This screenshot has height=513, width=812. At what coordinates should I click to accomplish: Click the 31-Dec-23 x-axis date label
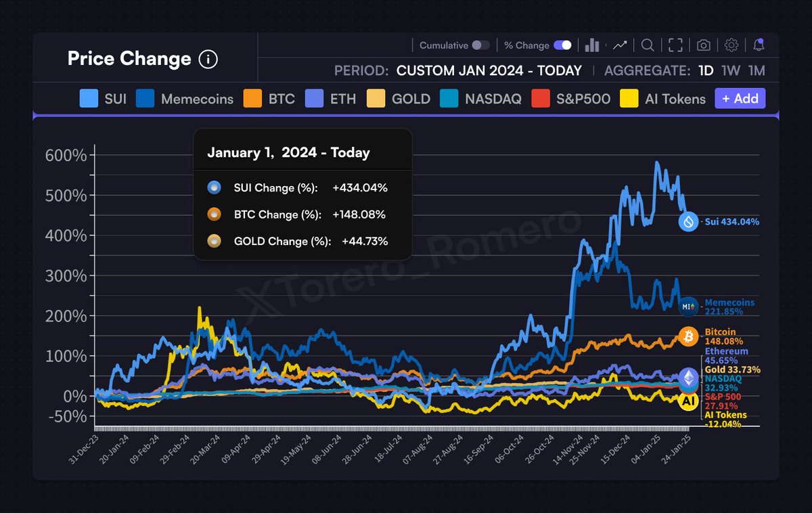pyautogui.click(x=84, y=449)
